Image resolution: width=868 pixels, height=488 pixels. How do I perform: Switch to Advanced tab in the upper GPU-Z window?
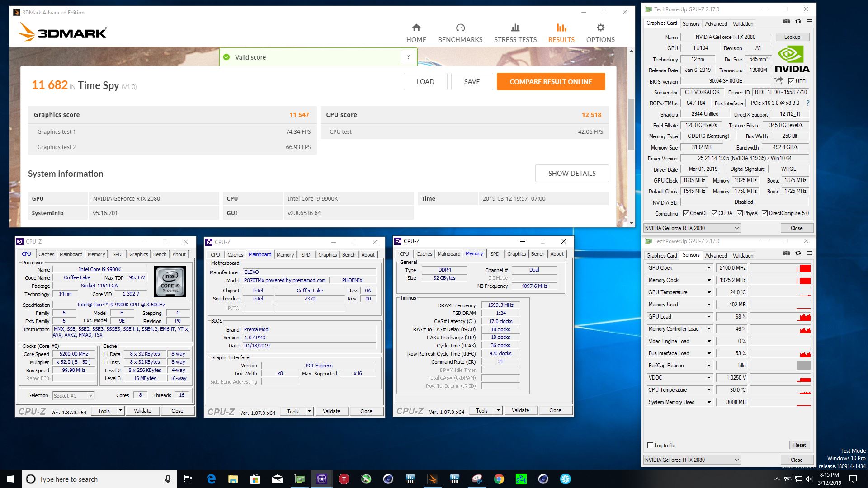716,24
